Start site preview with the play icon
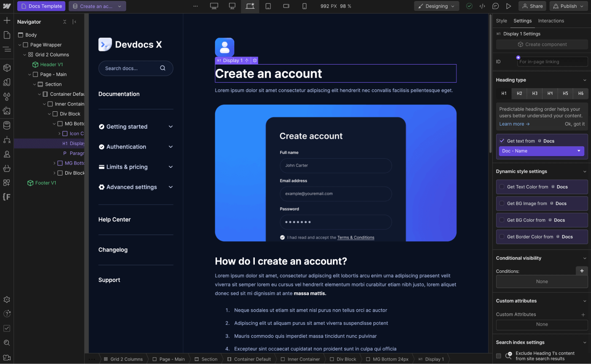The width and height of the screenshot is (591, 364). 509,6
